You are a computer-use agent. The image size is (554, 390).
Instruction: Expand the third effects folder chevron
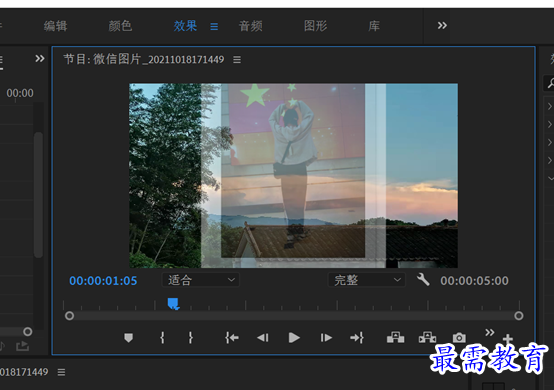click(x=550, y=142)
